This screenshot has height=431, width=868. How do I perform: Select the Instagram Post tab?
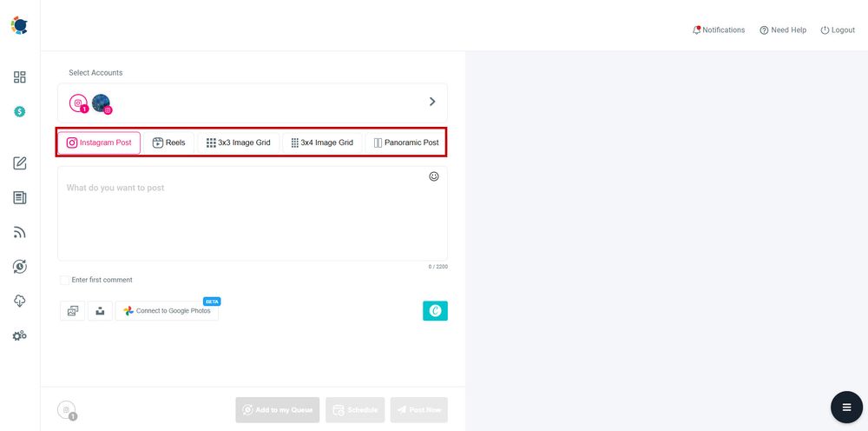point(99,143)
